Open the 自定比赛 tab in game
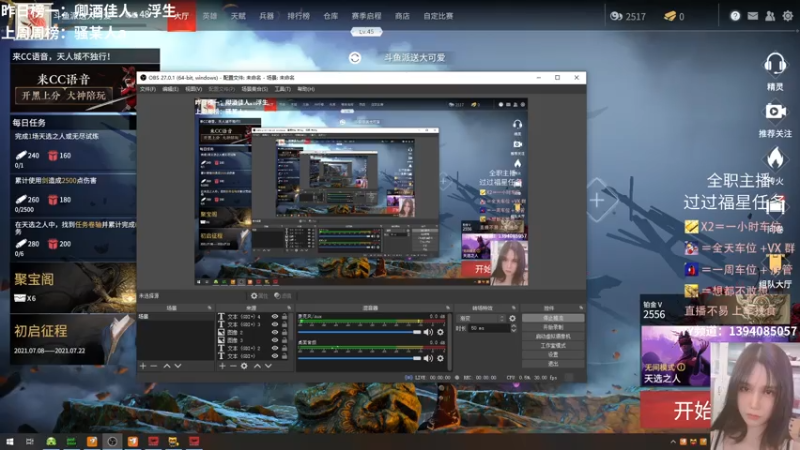The width and height of the screenshot is (800, 450). pos(438,16)
